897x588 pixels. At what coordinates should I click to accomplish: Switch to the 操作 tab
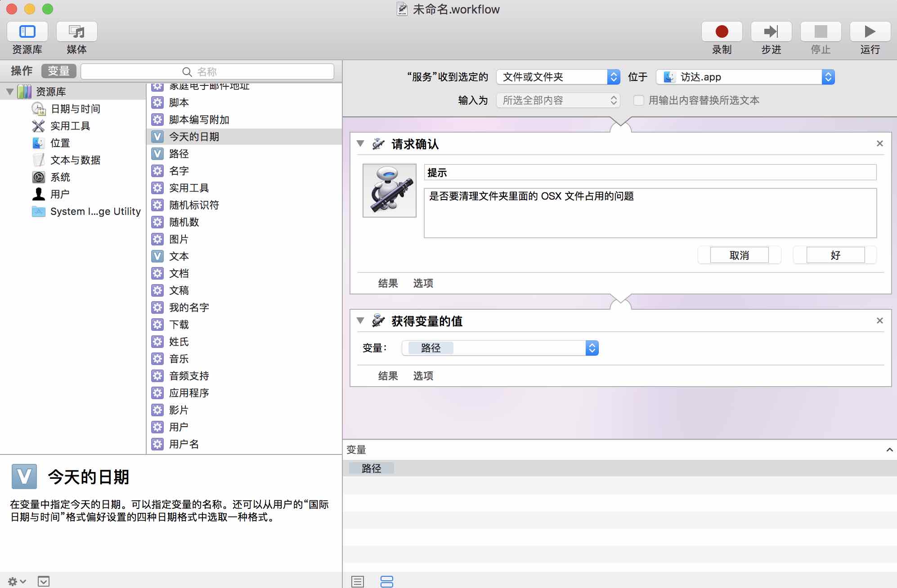(22, 71)
